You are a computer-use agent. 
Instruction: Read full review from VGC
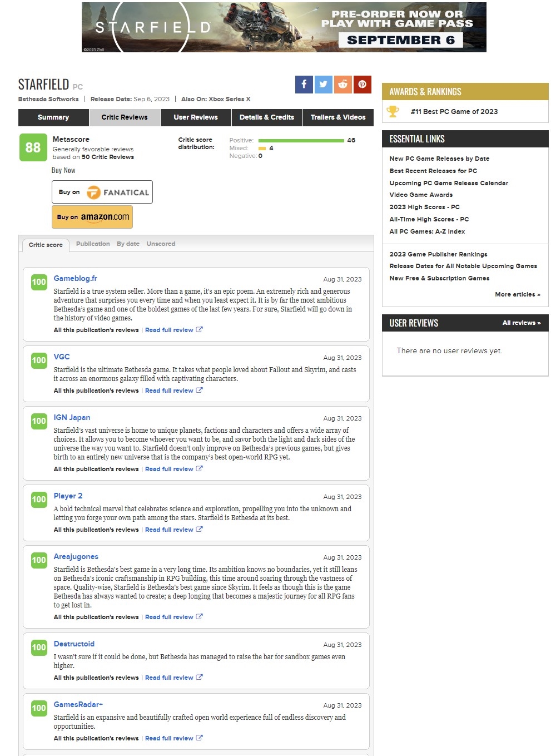[x=169, y=391]
